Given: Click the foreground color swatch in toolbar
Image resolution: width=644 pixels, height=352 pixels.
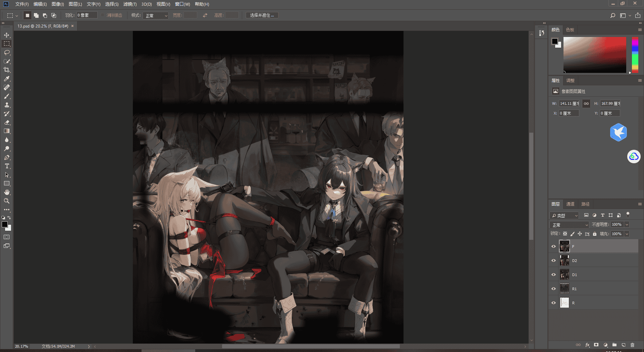Looking at the screenshot, I should [5, 224].
